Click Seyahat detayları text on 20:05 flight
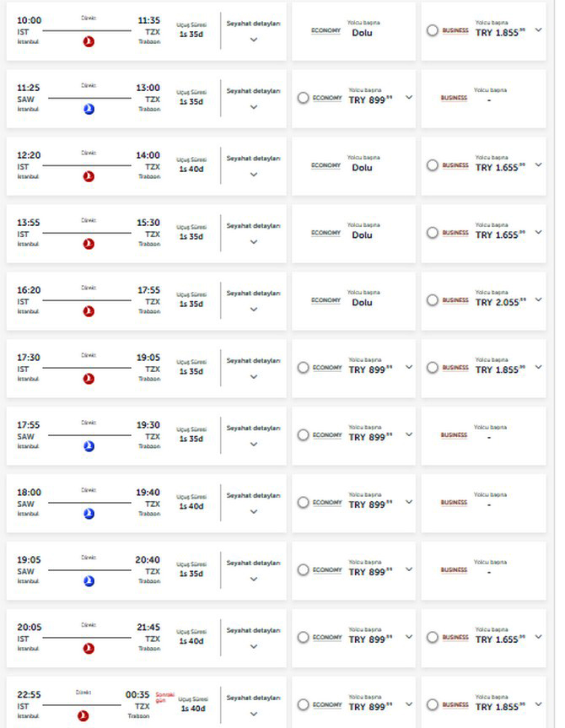Image resolution: width=565 pixels, height=728 pixels. 253,631
